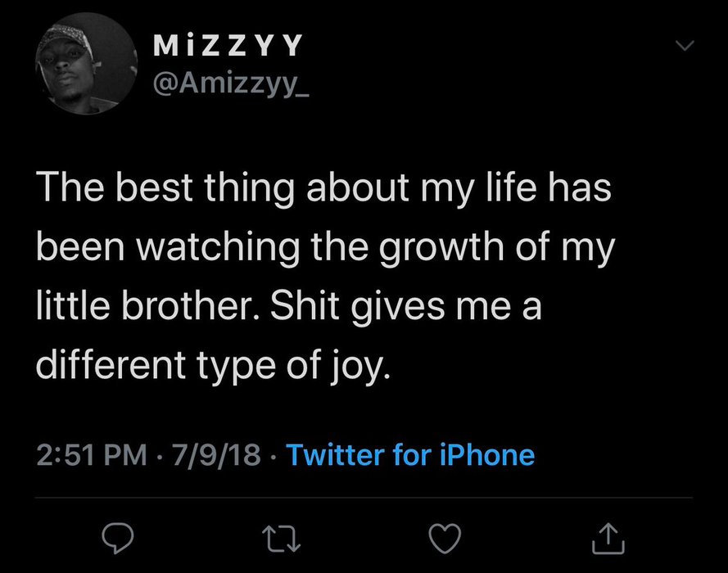This screenshot has height=573, width=728.
Task: Click the divider line above the action icons
Action: tap(364, 498)
